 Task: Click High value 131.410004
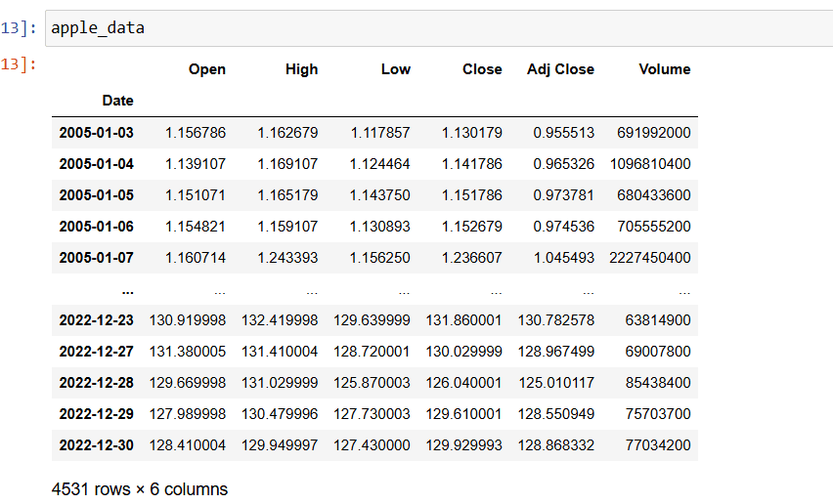[x=280, y=352]
